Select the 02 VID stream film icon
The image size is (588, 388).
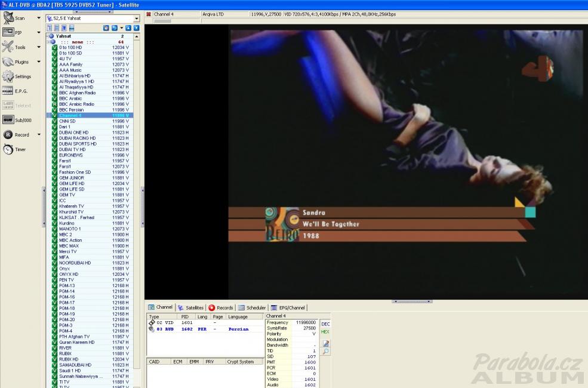click(152, 322)
